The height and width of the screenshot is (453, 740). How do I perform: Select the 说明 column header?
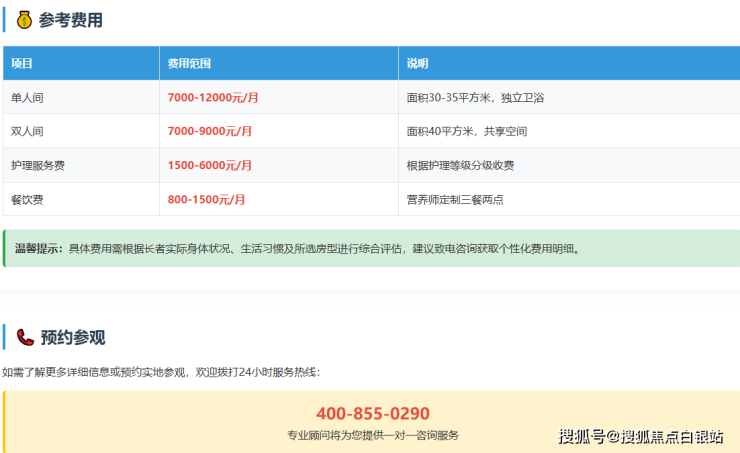coord(417,63)
